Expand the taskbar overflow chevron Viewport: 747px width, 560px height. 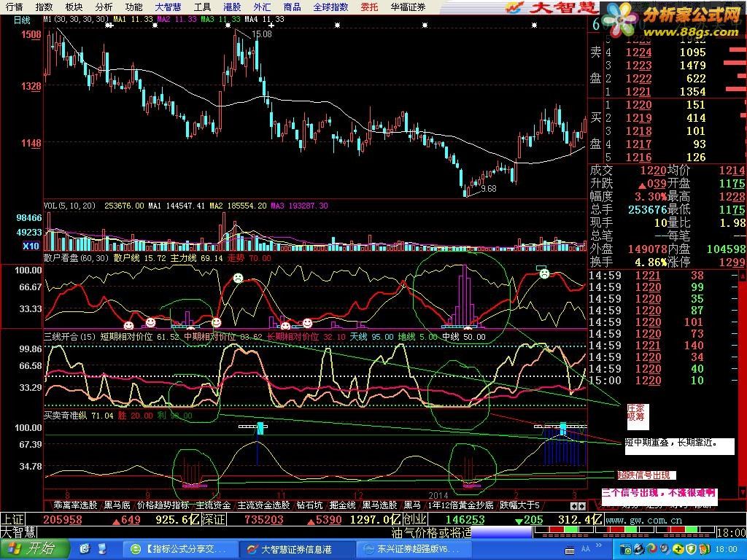click(x=600, y=544)
